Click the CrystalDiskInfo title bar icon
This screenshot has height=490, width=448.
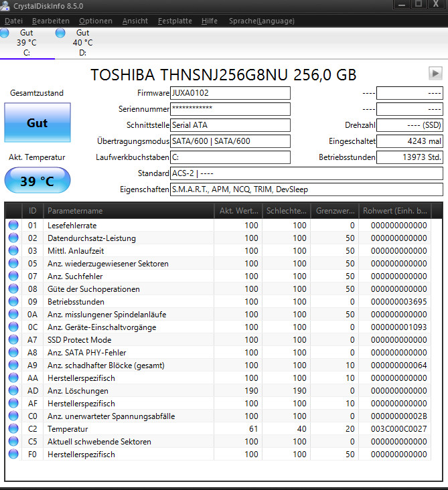(x=5, y=5)
